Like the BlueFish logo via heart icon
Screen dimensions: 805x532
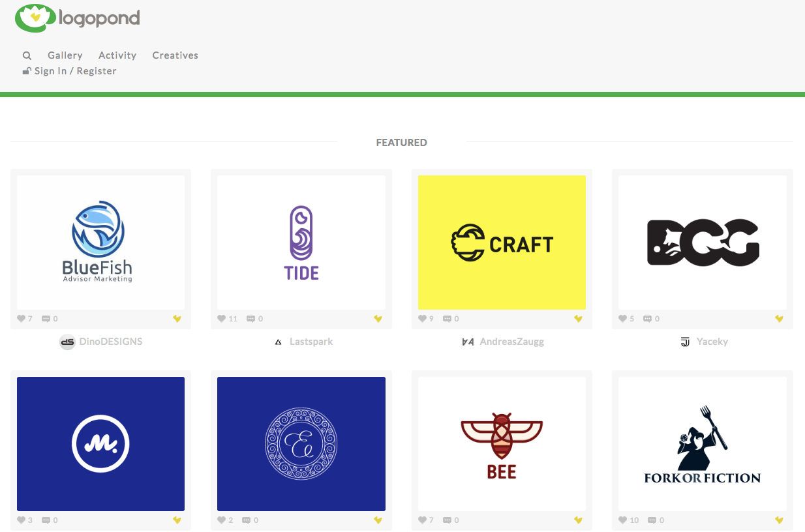(20, 318)
